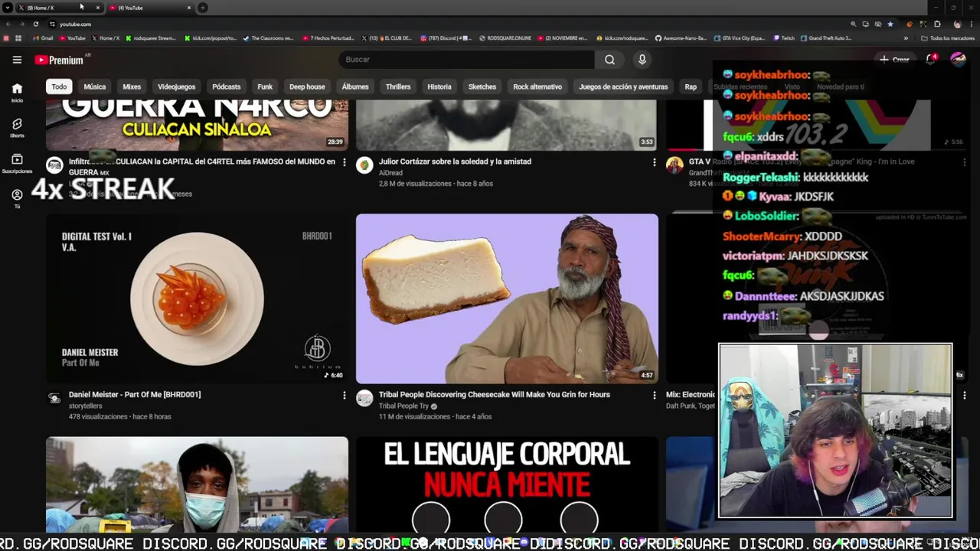Click the YouTube search field
980x551 pixels.
point(466,60)
